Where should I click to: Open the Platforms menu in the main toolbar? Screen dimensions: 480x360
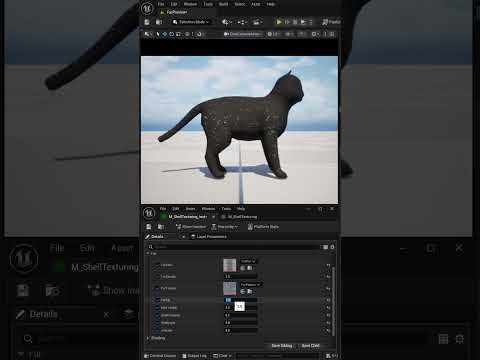pyautogui.click(x=331, y=22)
